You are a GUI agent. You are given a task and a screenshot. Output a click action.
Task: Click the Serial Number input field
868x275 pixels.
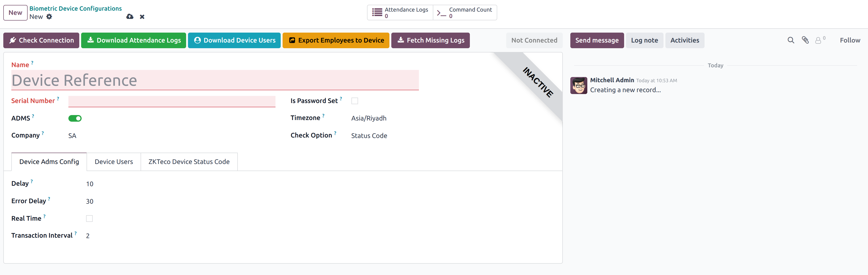tap(171, 101)
